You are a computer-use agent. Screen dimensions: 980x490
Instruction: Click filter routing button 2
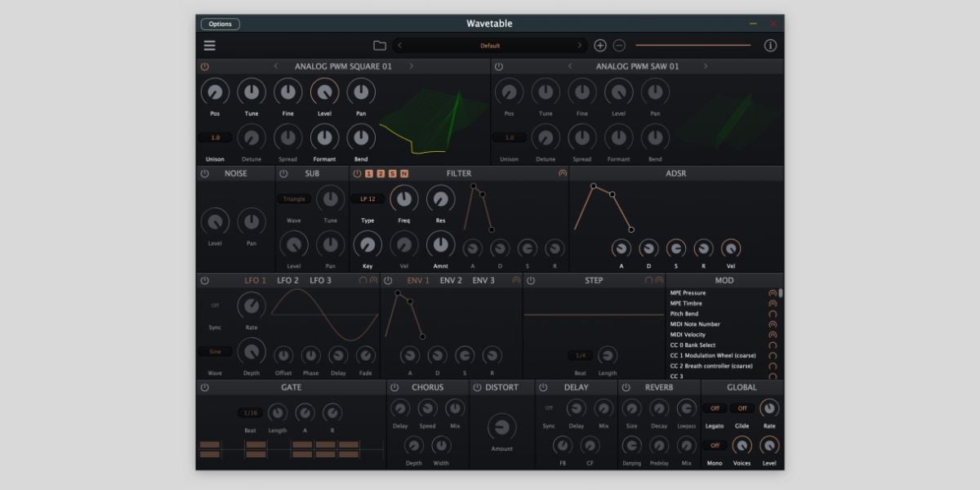pyautogui.click(x=381, y=173)
